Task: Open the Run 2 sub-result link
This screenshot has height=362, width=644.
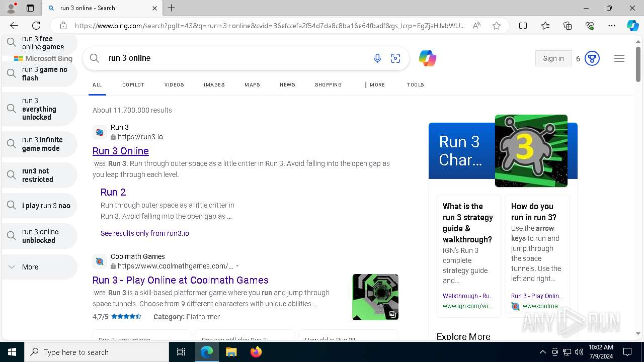Action: click(113, 192)
